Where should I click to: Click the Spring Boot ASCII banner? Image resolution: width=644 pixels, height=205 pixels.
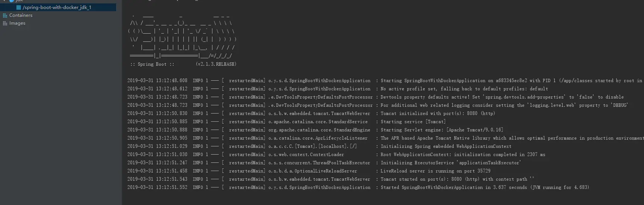[x=182, y=36]
